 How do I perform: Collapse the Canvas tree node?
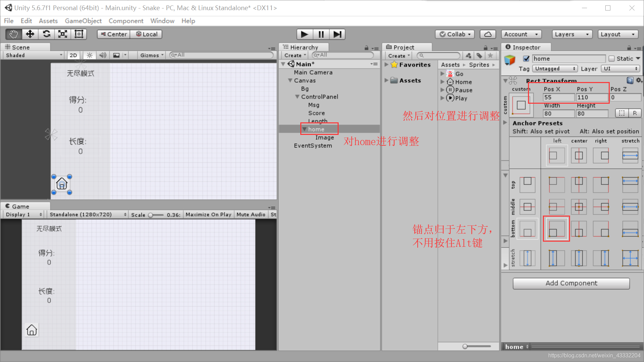(x=290, y=81)
